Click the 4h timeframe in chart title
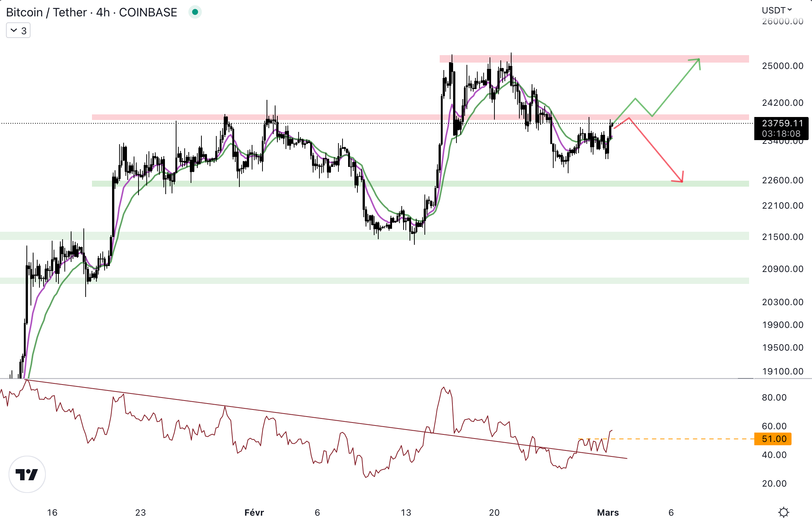Screen dimensions: 812x522 [x=103, y=12]
